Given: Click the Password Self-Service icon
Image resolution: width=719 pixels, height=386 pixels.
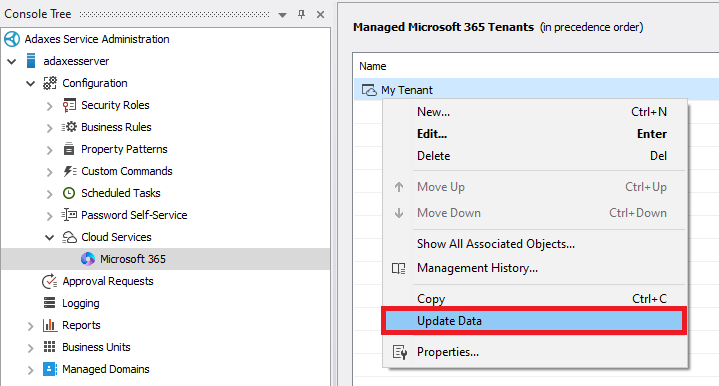Looking at the screenshot, I should 69,215.
